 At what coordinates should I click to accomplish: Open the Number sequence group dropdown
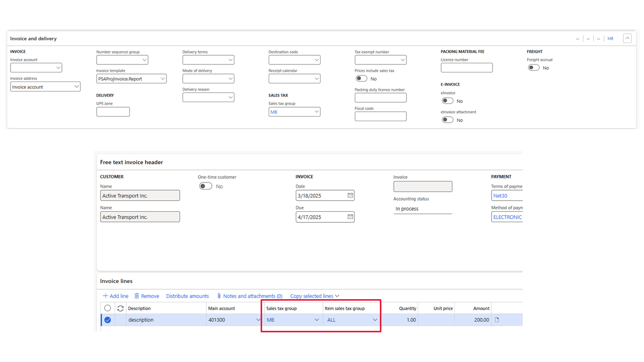[x=144, y=60]
